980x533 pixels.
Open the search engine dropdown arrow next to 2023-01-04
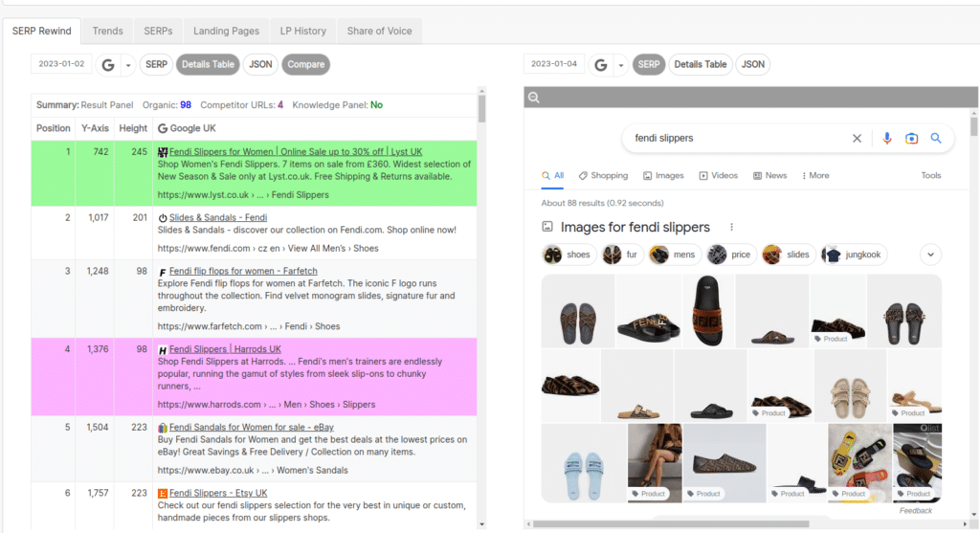(620, 65)
